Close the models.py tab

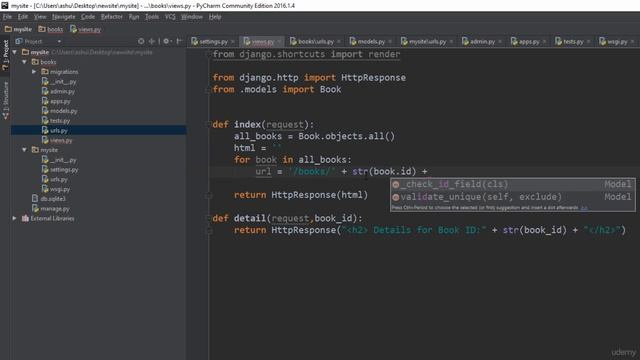click(390, 42)
